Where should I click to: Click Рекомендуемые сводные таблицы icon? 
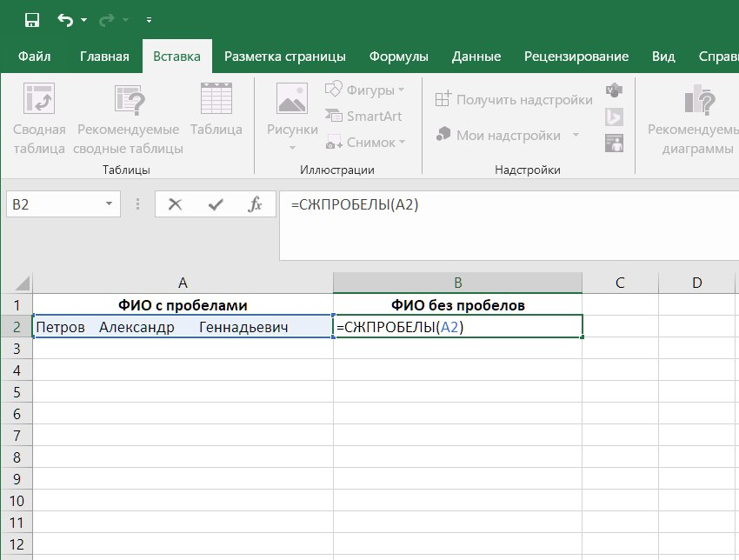click(x=129, y=99)
